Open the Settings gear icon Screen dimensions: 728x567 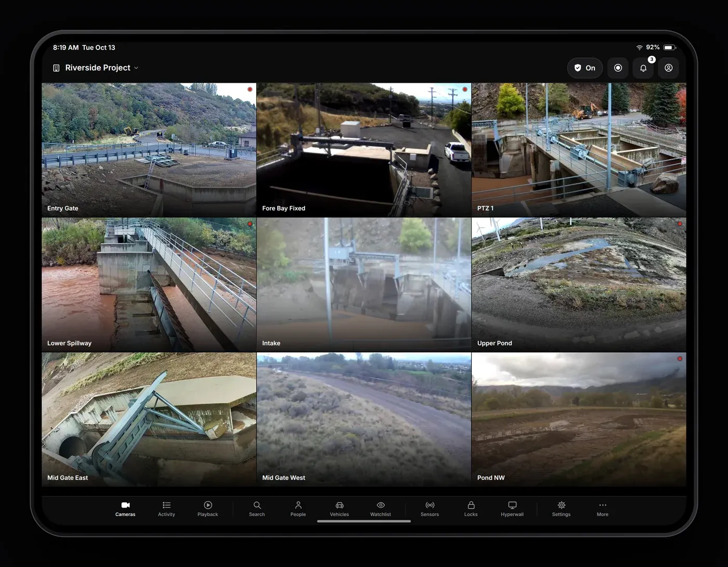[x=562, y=505]
